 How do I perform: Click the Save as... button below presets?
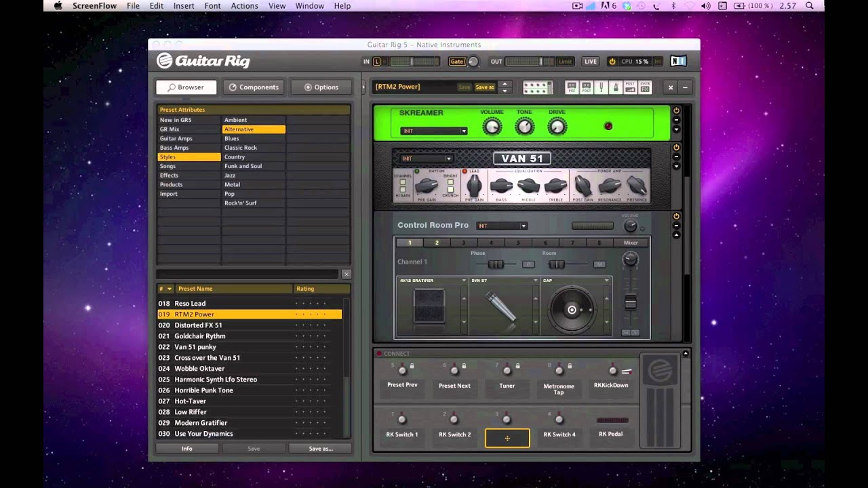[321, 448]
